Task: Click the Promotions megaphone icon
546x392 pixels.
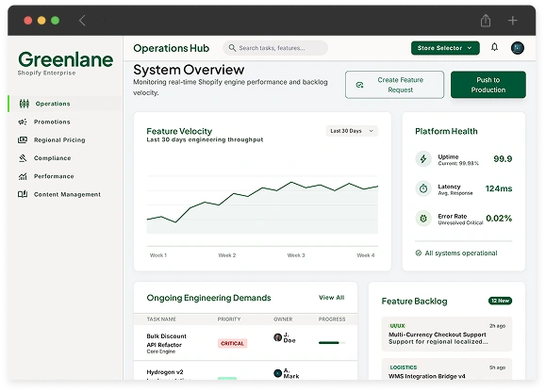Action: pos(23,122)
